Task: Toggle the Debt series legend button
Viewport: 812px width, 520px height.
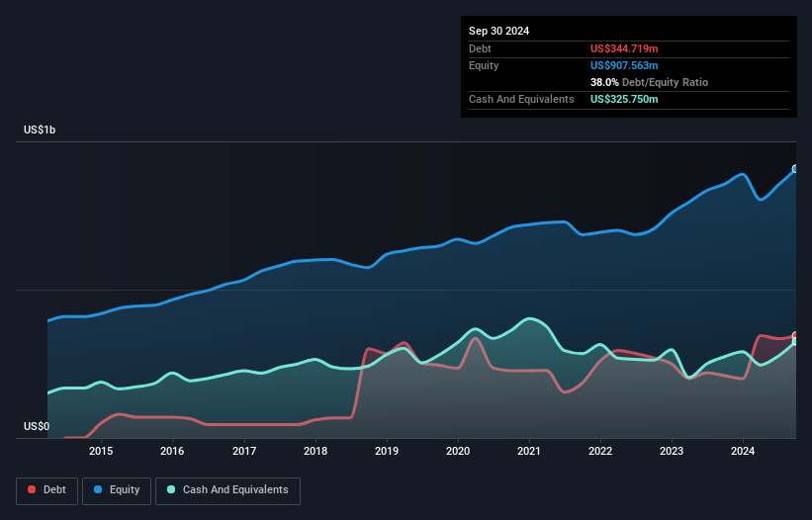Action: (x=47, y=490)
